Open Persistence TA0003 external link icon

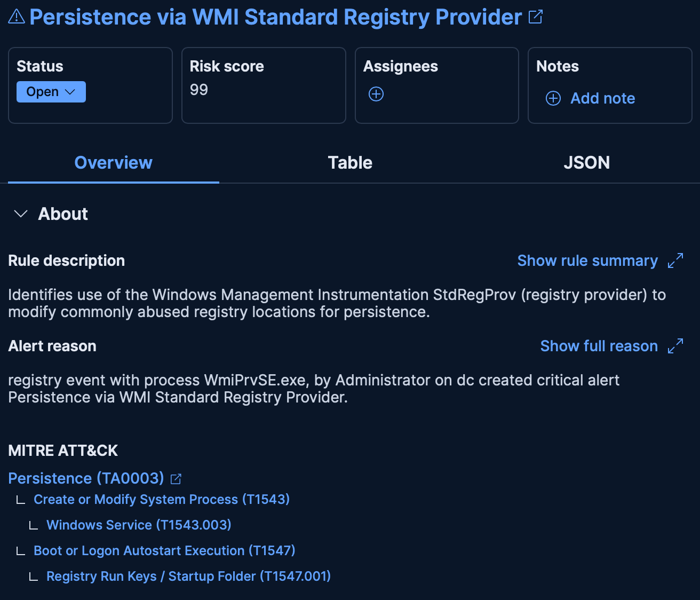pos(176,479)
